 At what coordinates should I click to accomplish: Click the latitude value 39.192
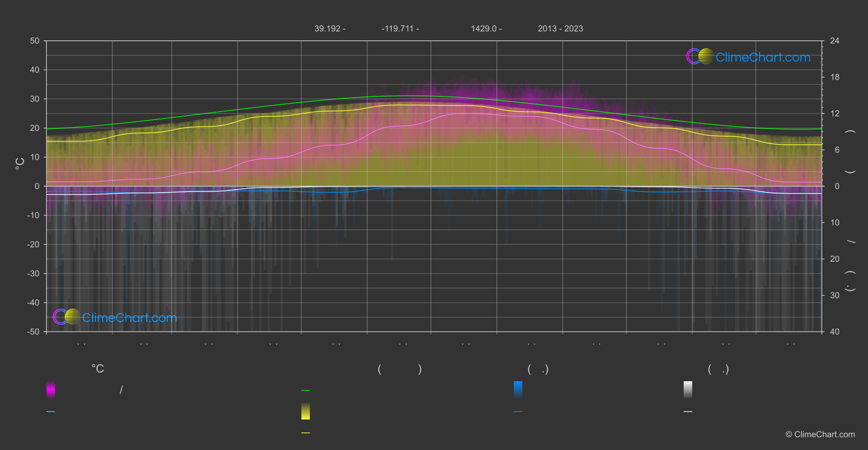[327, 28]
